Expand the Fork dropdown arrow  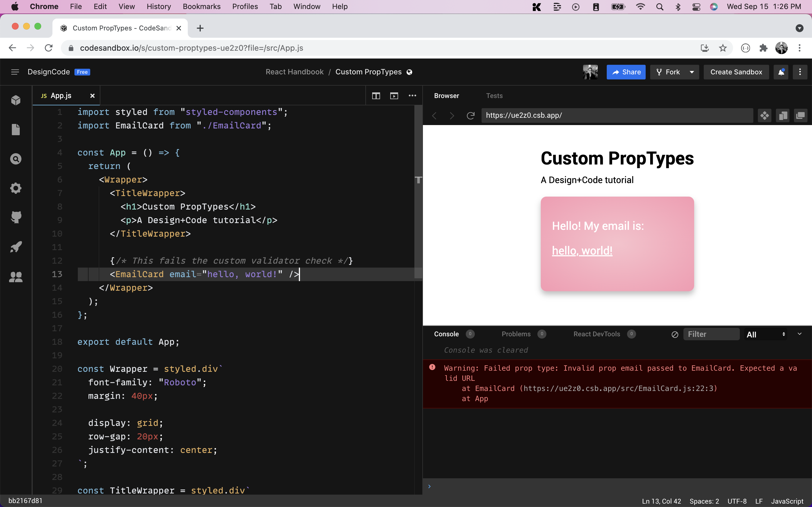click(x=692, y=72)
